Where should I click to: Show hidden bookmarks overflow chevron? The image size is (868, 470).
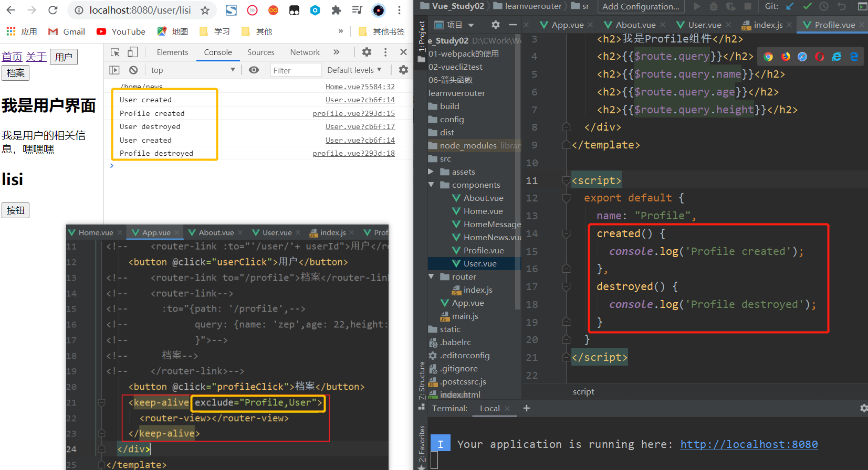[341, 31]
